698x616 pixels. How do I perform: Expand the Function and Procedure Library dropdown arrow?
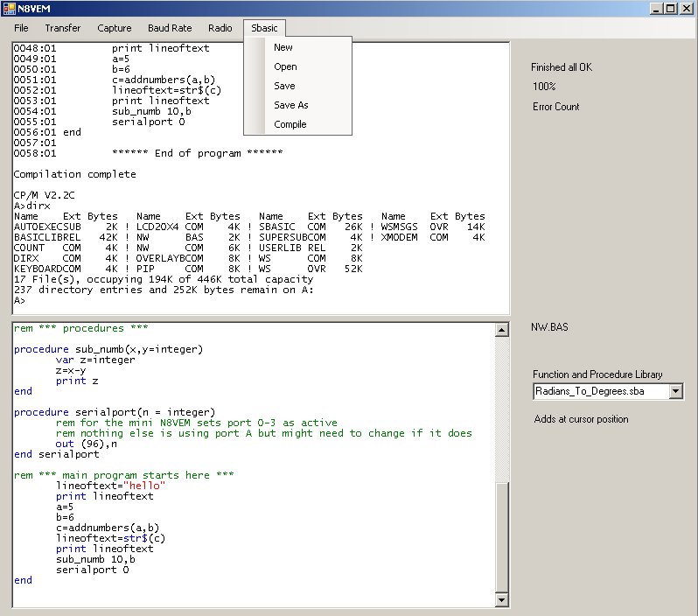pos(675,392)
